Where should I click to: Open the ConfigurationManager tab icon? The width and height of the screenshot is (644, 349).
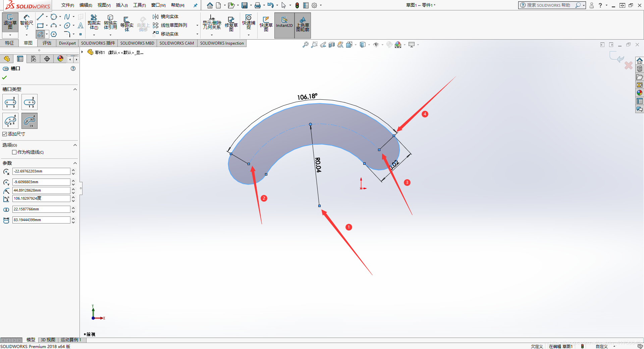coord(34,59)
